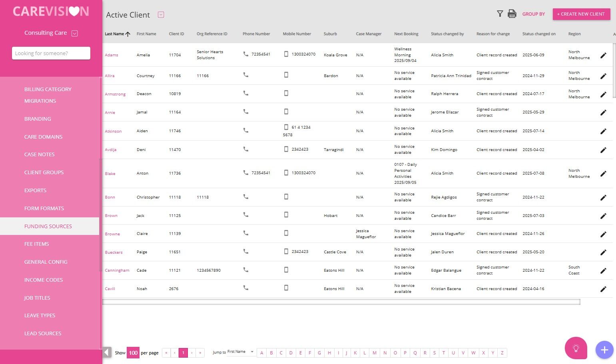Click the phone icon for Adams
The width and height of the screenshot is (616, 364).
[246, 54]
